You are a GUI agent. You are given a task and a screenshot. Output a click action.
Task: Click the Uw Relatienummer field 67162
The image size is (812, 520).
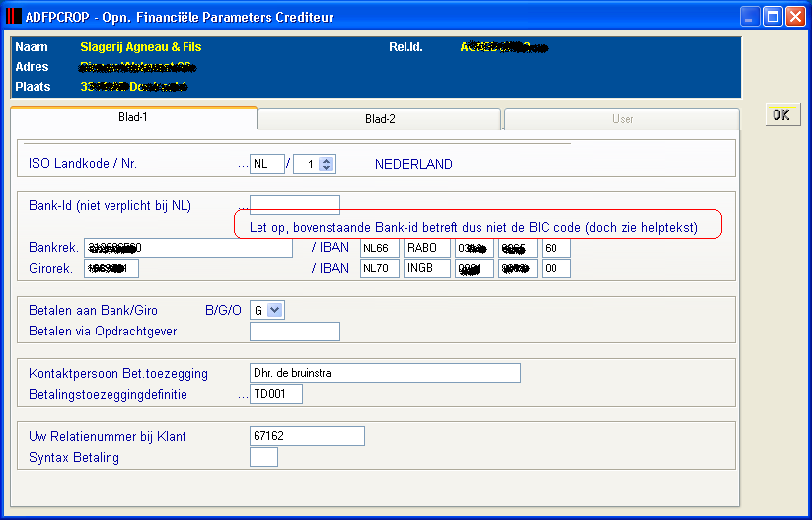click(307, 436)
